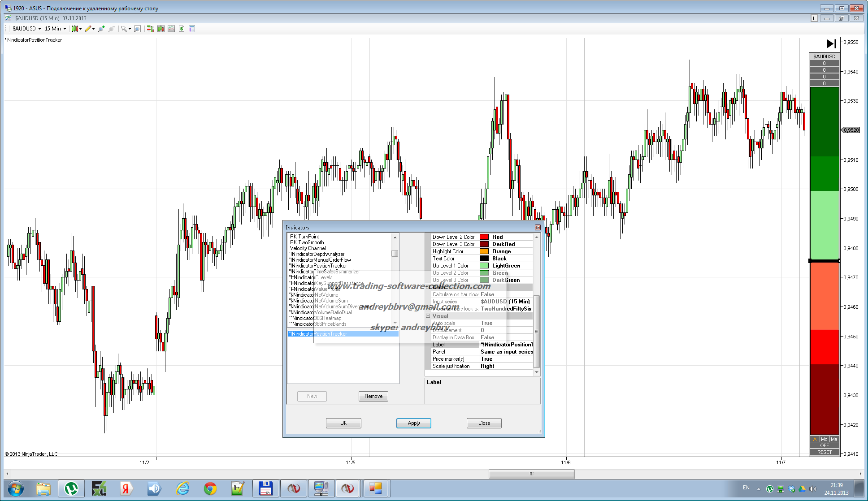
Task: Toggle the Mo mode button
Action: coord(824,439)
